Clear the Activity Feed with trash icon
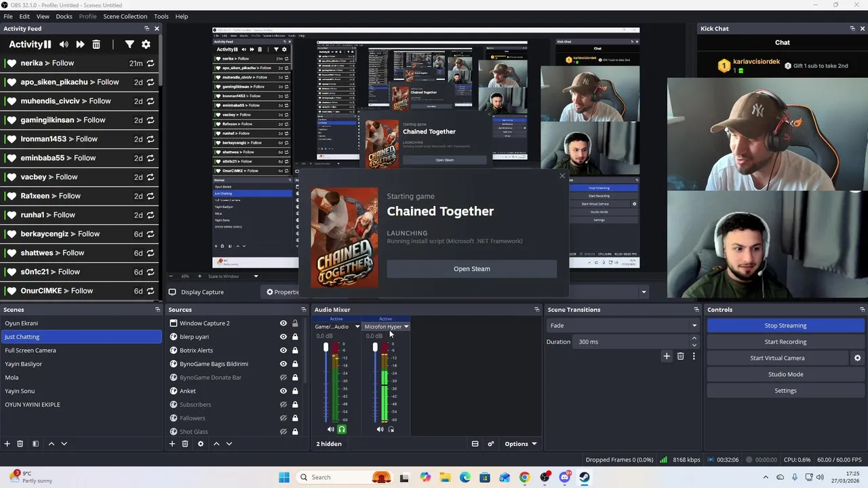 point(96,44)
